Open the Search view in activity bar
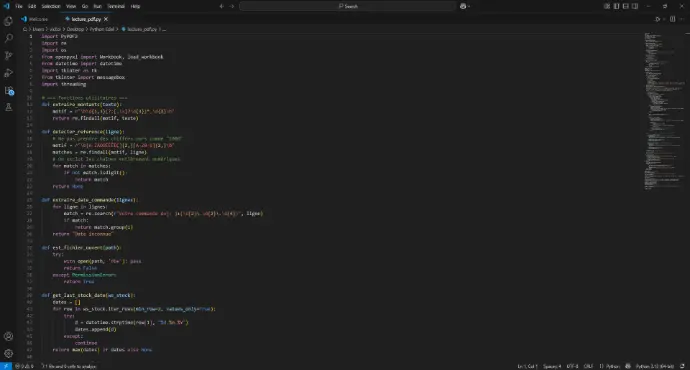Viewport: 690px width, 370px height. 8,38
